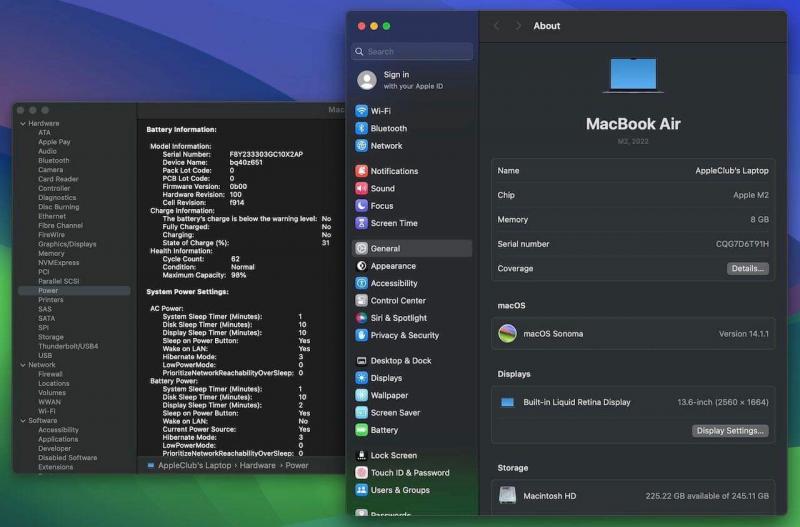Click Maximum Capacity 98% value
Viewport: 800px width, 527px height.
[x=238, y=275]
